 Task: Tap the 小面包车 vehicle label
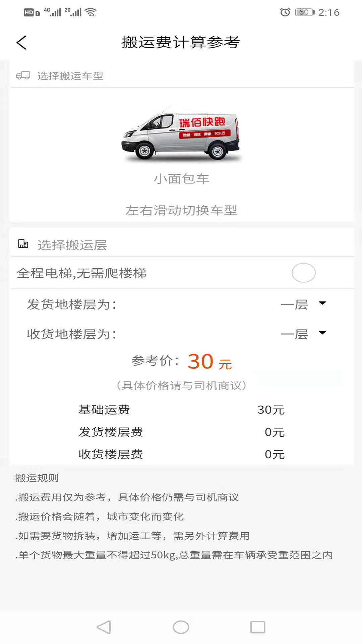coord(181,179)
